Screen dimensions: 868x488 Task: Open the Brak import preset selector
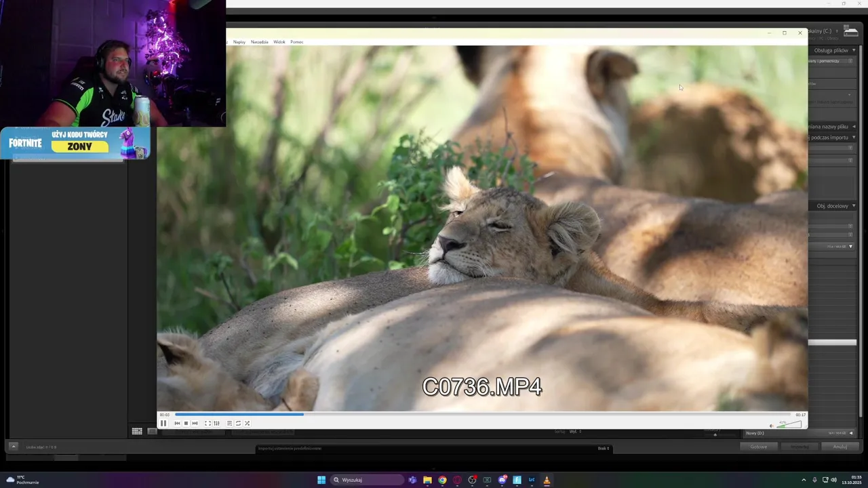pyautogui.click(x=604, y=448)
